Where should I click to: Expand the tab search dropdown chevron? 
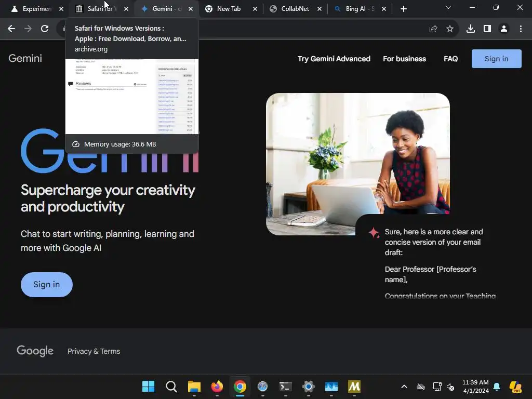pyautogui.click(x=448, y=7)
